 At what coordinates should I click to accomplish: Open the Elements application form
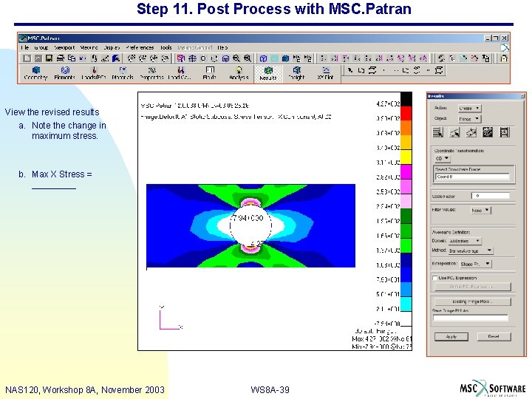point(64,73)
